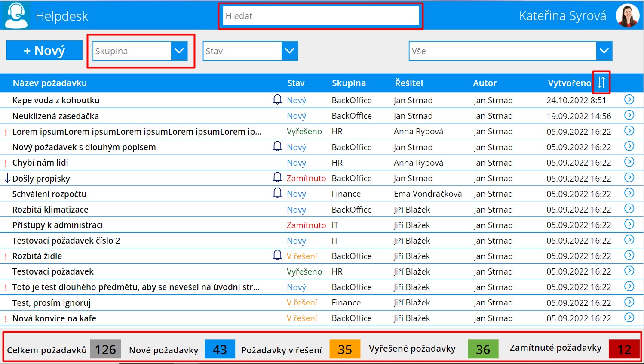Sort by Řešitel column header

pos(409,83)
